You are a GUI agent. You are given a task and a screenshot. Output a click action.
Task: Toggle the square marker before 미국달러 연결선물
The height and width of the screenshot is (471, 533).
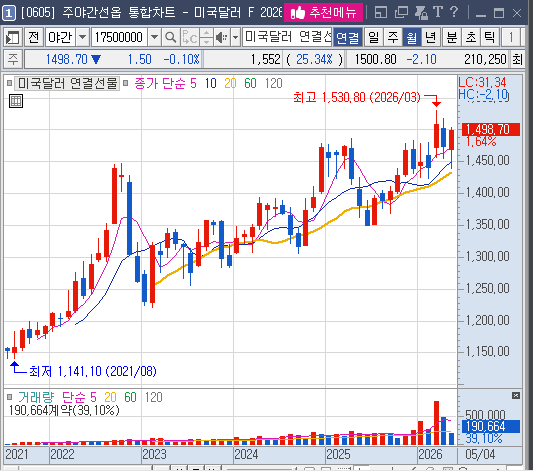[10, 83]
